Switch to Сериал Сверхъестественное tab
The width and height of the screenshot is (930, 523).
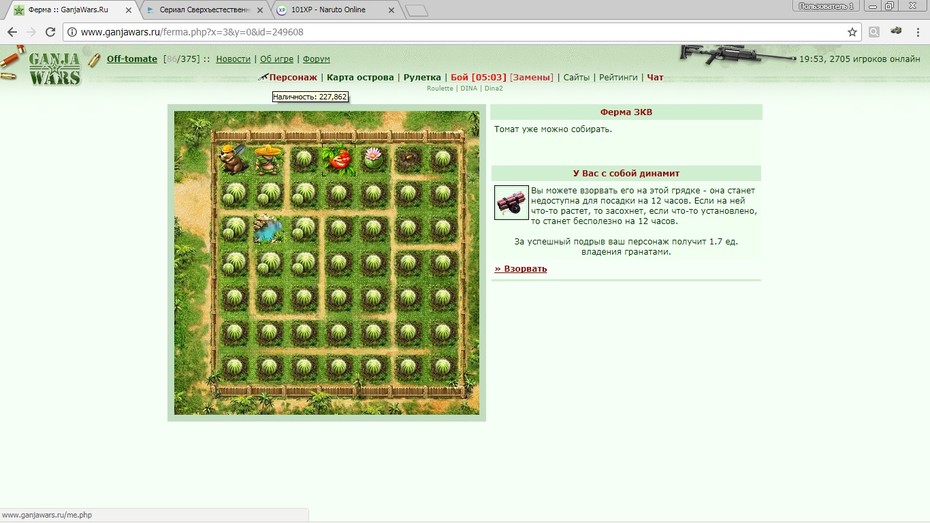point(205,10)
